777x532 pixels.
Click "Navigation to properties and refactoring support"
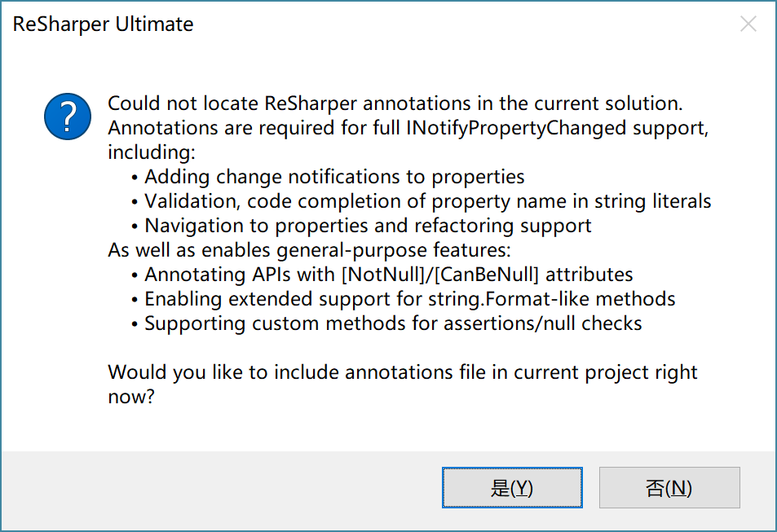[368, 226]
